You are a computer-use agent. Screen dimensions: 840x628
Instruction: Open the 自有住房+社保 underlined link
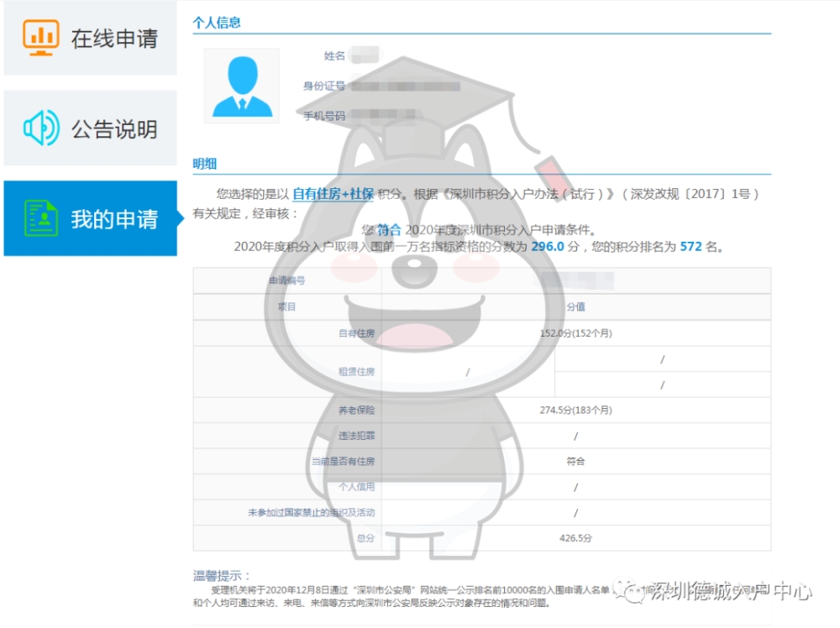(333, 194)
